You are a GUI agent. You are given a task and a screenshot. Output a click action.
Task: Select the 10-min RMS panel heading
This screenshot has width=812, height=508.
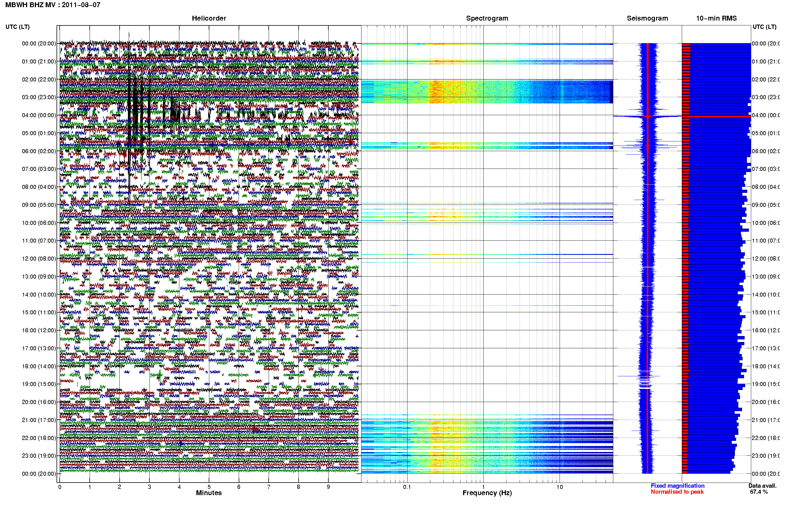coord(716,18)
